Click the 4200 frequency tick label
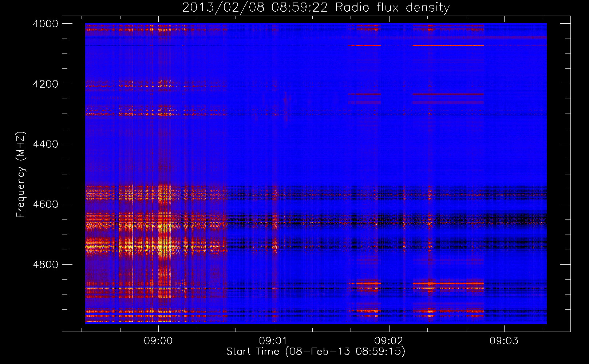Screen dimensions: 589x364 tap(46, 84)
